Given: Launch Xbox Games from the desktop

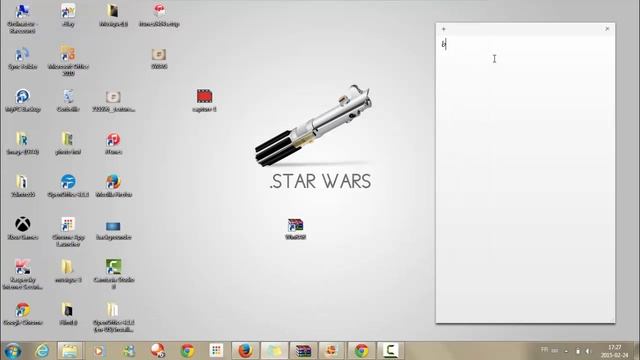Looking at the screenshot, I should pos(23,228).
